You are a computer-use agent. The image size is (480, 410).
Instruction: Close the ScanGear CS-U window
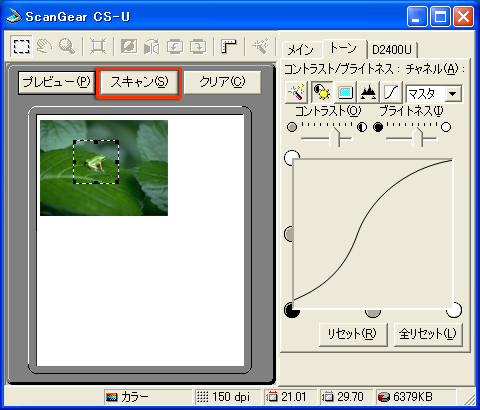pos(463,17)
